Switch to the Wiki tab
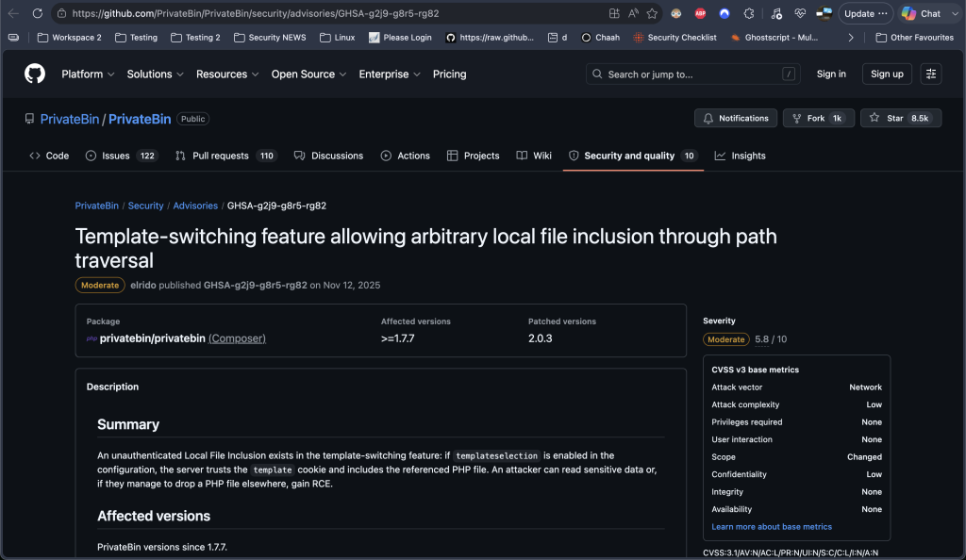This screenshot has height=560, width=966. click(534, 156)
